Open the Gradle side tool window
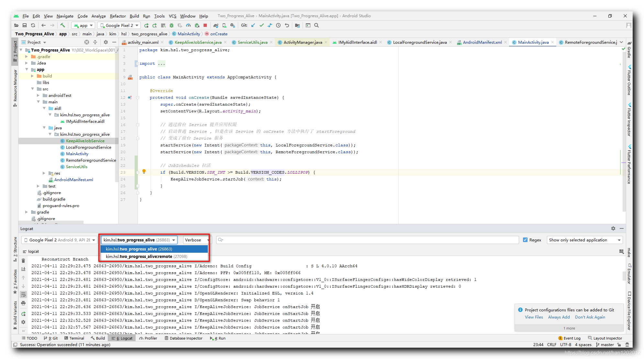The width and height of the screenshot is (644, 359). pyautogui.click(x=629, y=49)
